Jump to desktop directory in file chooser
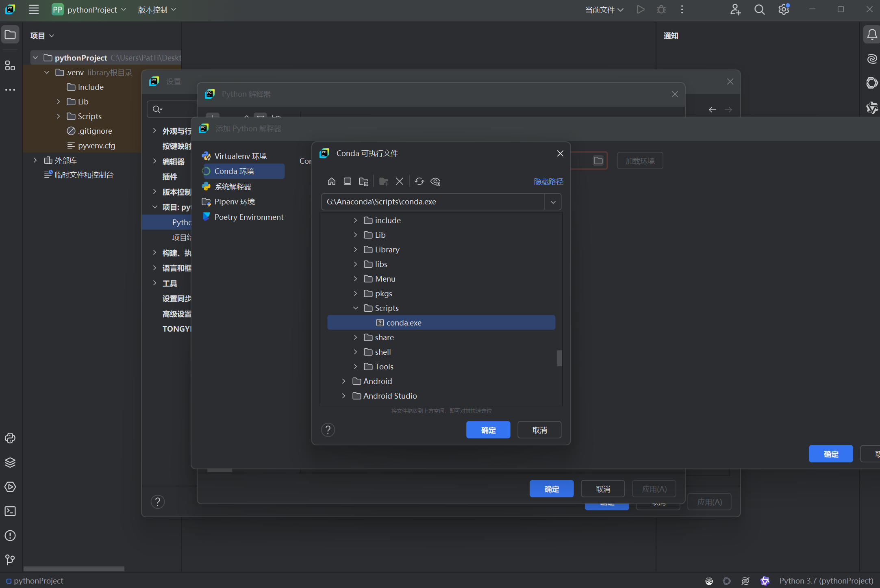Viewport: 880px width, 588px height. click(x=348, y=181)
